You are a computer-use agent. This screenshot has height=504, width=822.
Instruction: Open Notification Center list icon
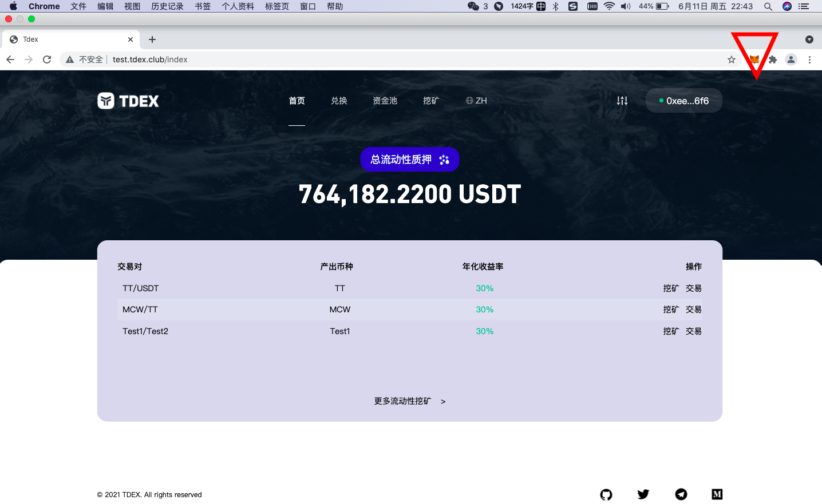[804, 6]
